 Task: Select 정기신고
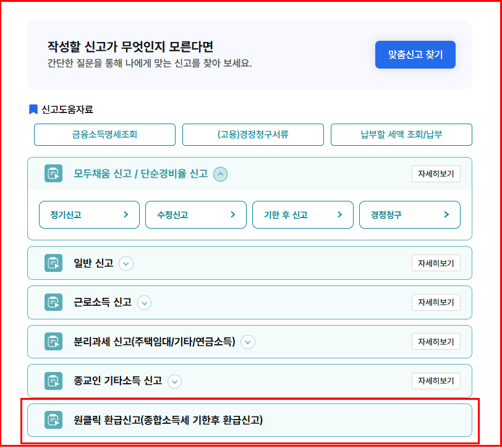point(89,214)
